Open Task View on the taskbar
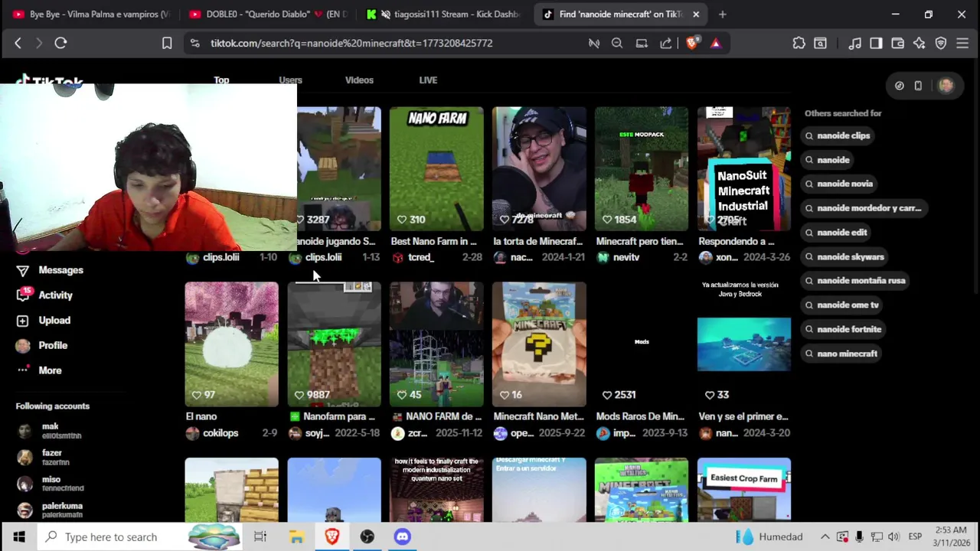 pyautogui.click(x=260, y=536)
